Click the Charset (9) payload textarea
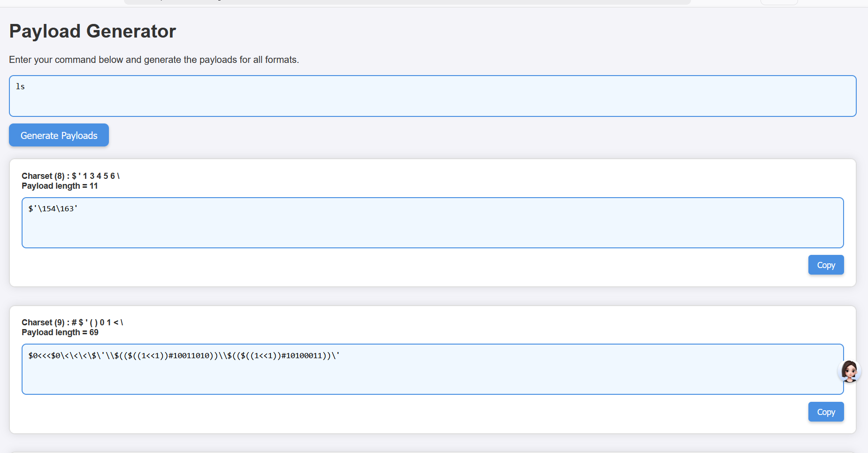The width and height of the screenshot is (868, 453). pyautogui.click(x=432, y=369)
